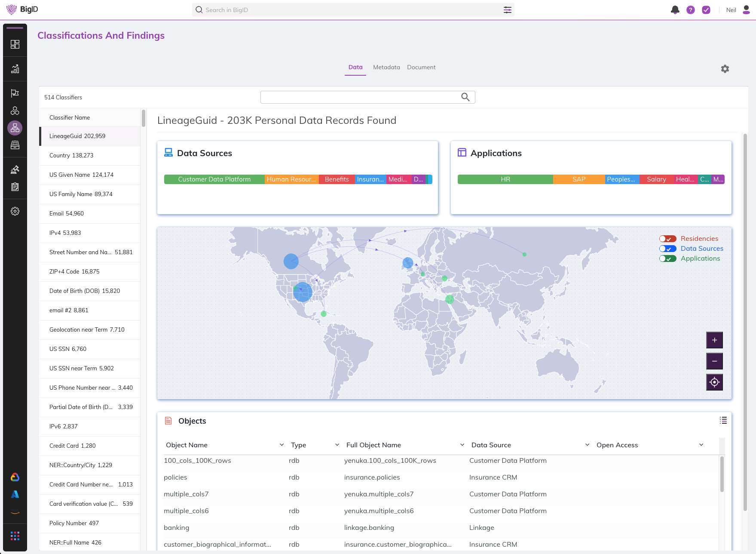Click the green Customer Data Platform bar segment
Screen dimensions: 756x554
[214, 179]
